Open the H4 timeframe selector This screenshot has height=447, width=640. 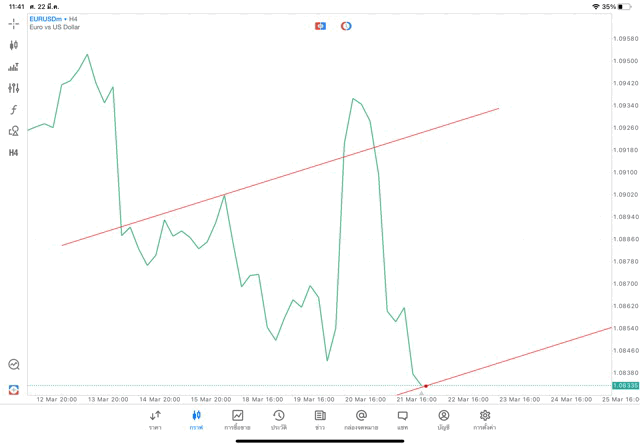[x=14, y=153]
